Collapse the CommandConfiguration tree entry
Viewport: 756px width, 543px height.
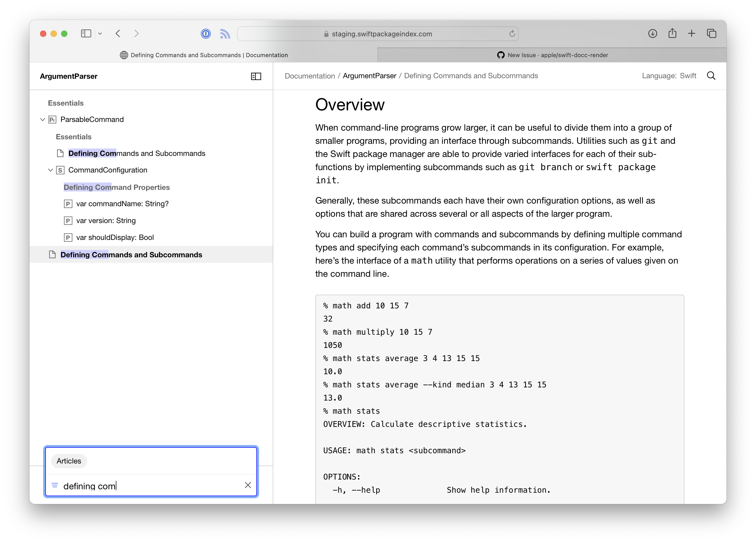pos(50,170)
